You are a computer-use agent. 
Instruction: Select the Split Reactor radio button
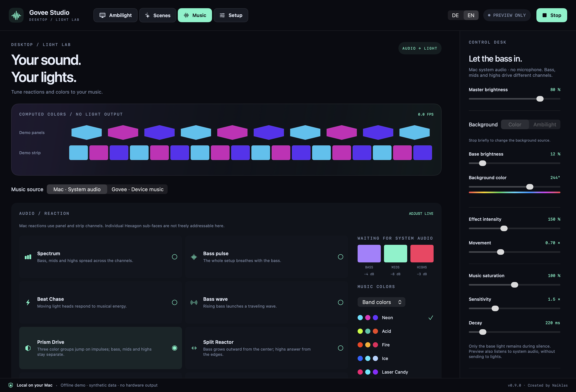(341, 348)
